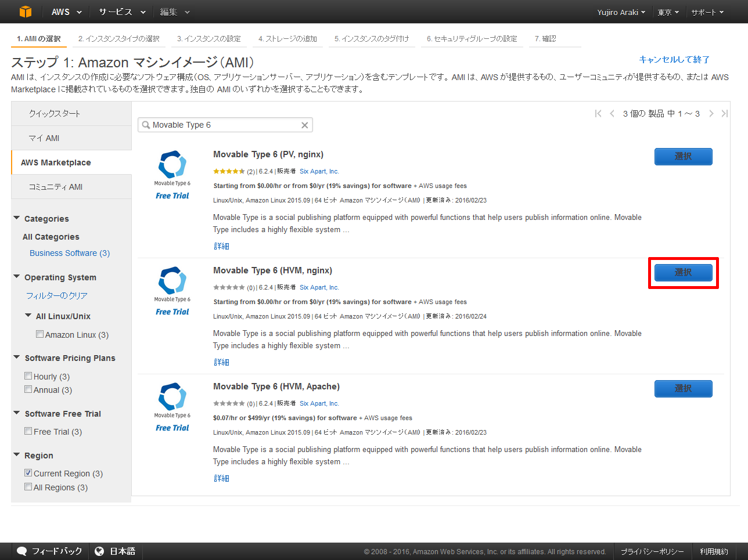Click フィルターのクリア link
This screenshot has width=748, height=560.
coord(57,295)
